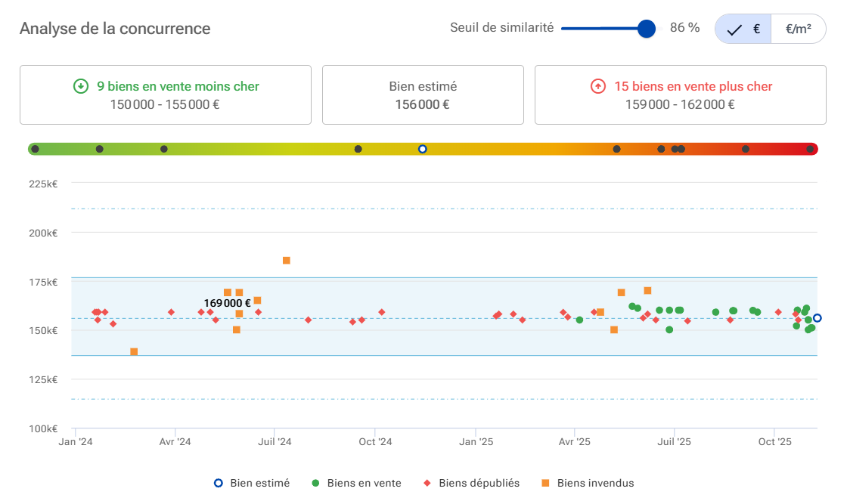Click the similarity threshold slider handle
Screen dimensions: 847x504
pyautogui.click(x=646, y=29)
